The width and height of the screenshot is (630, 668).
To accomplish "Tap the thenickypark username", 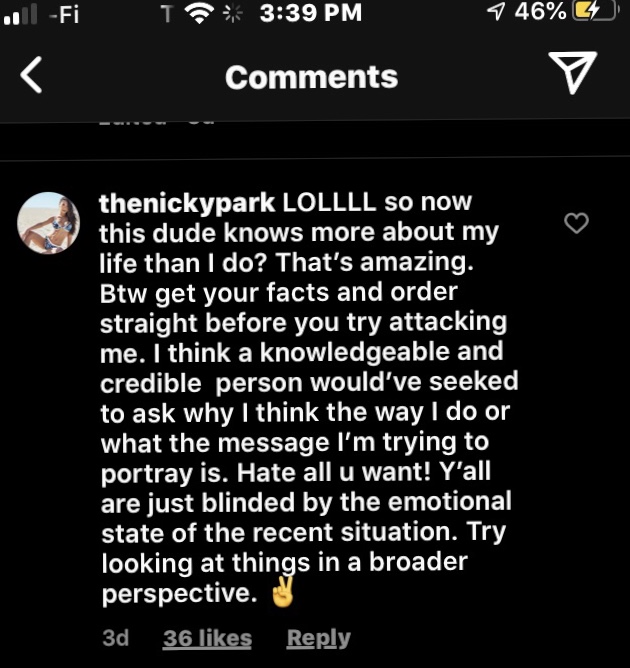I will [x=187, y=204].
